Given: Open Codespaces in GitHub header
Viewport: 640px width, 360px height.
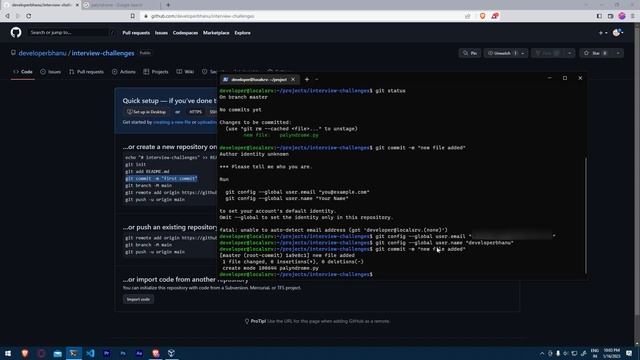Looking at the screenshot, I should [x=185, y=33].
